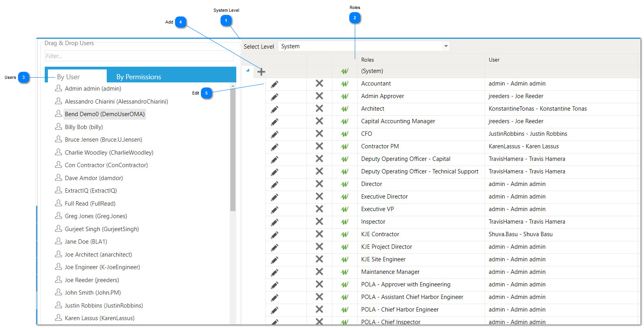Click user icon next to Billy Bob
The width and height of the screenshot is (644, 328).
(58, 126)
